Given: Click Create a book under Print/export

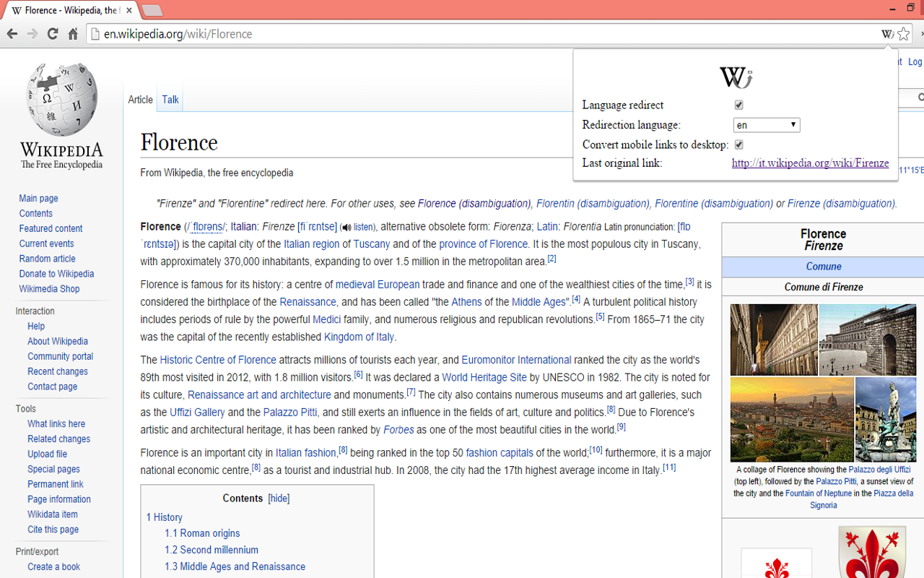Looking at the screenshot, I should pyautogui.click(x=53, y=567).
